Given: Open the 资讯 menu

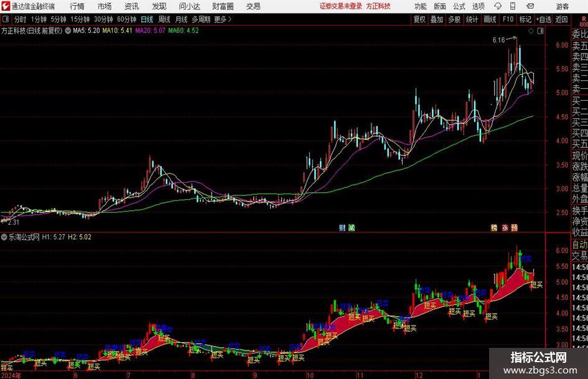Looking at the screenshot, I should 132,6.
